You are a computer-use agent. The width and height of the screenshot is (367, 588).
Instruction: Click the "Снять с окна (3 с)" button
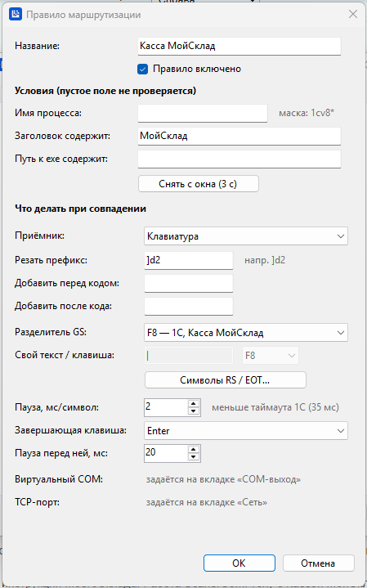[x=199, y=184]
